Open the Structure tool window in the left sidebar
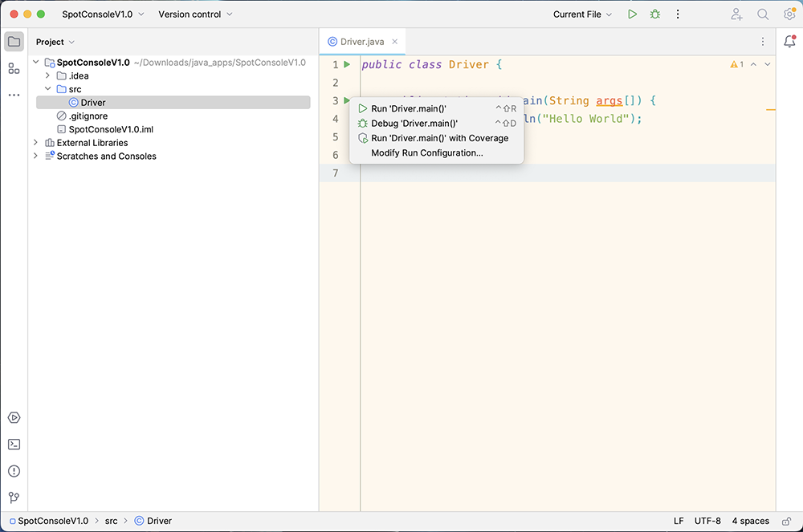 (14, 68)
